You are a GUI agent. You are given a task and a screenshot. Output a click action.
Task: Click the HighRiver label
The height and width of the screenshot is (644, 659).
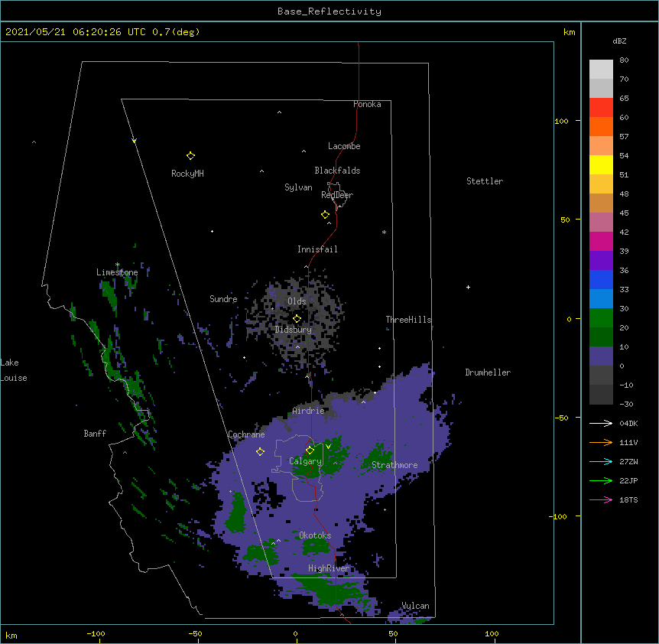coord(329,568)
